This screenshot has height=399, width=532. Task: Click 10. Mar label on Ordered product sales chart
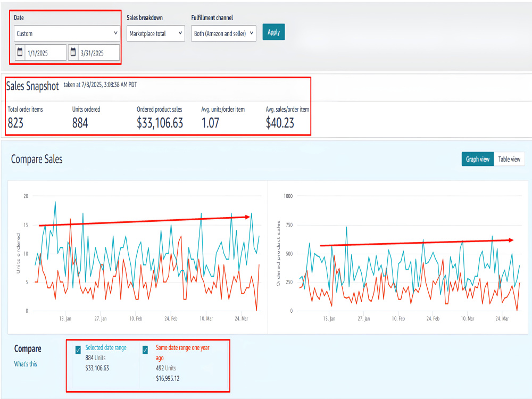(x=468, y=319)
